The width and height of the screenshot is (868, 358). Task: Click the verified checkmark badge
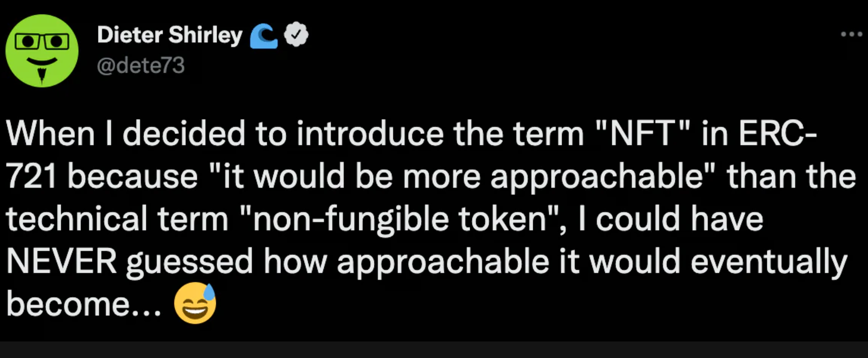pyautogui.click(x=297, y=34)
